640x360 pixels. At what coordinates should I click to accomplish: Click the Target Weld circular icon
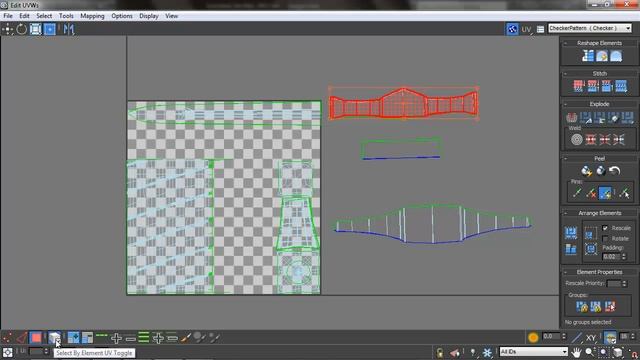(577, 140)
